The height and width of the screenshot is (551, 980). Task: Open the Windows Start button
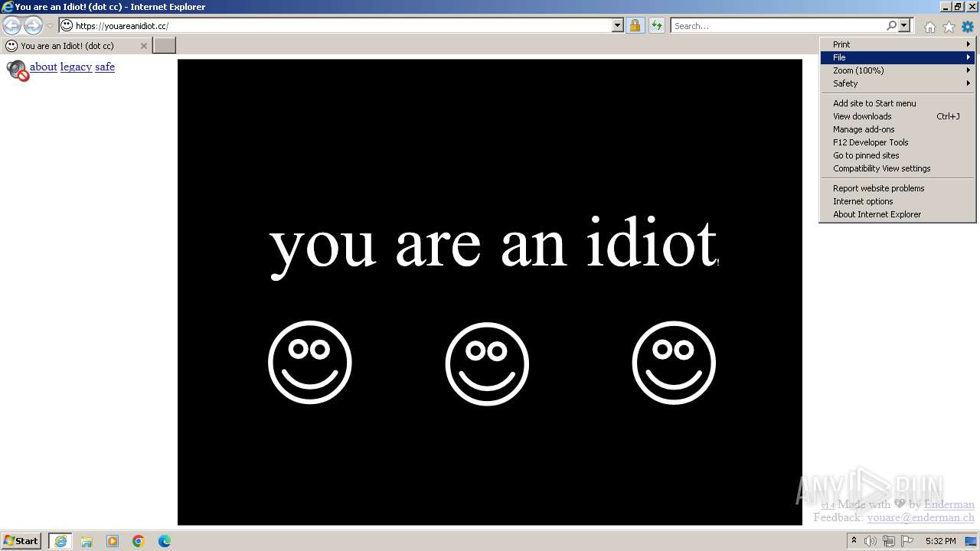21,541
